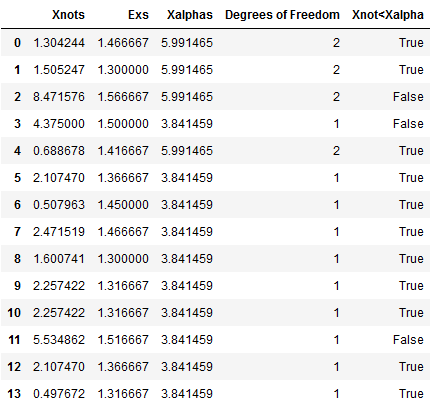Viewport: 441px width, 412px height.
Task: Select row index 13
Action: (14, 394)
